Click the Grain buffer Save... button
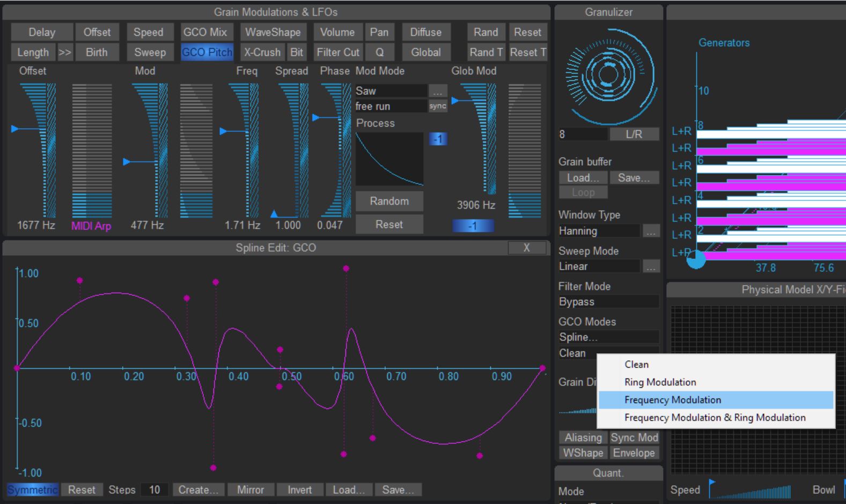The height and width of the screenshot is (504, 846). (634, 177)
